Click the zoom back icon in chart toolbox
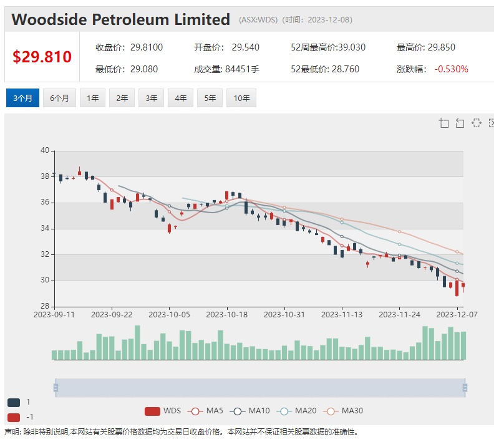This screenshot has height=442, width=504. 460,123
